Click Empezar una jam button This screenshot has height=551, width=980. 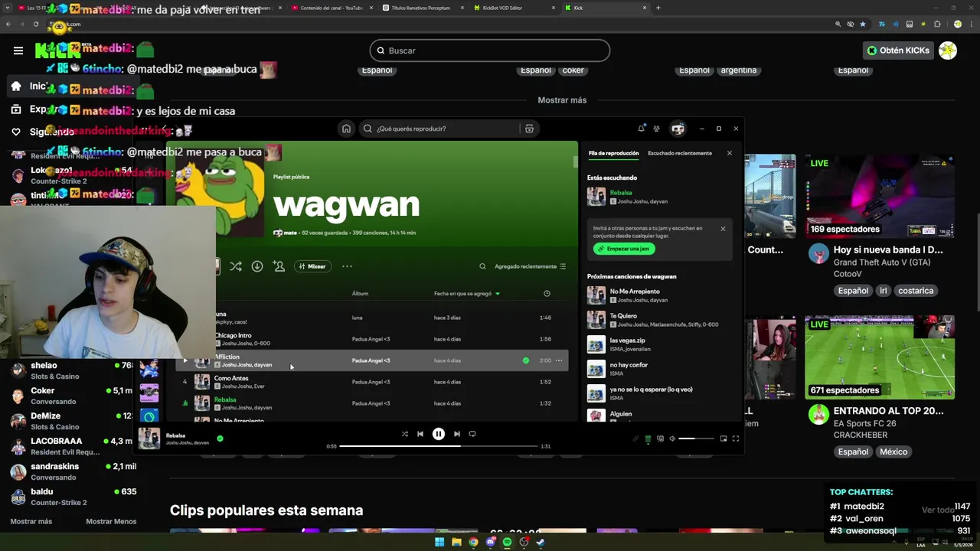click(x=624, y=249)
